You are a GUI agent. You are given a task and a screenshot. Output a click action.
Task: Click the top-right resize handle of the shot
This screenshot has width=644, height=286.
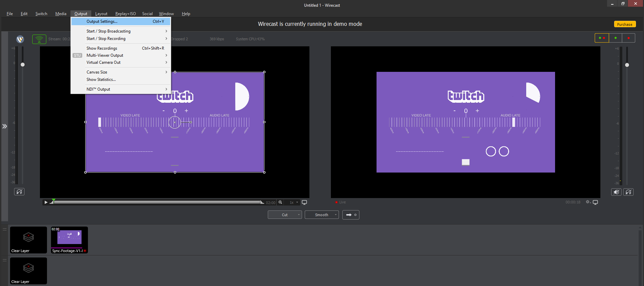(264, 72)
